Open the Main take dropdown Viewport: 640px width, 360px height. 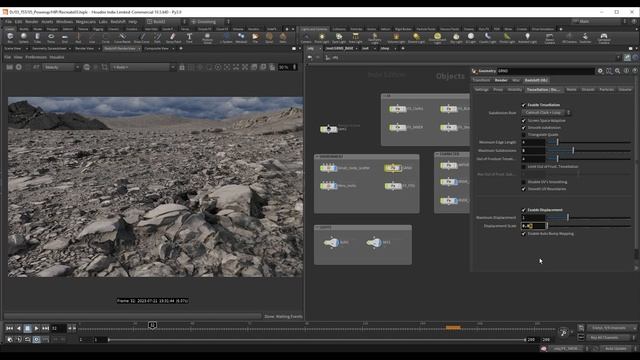click(599, 21)
